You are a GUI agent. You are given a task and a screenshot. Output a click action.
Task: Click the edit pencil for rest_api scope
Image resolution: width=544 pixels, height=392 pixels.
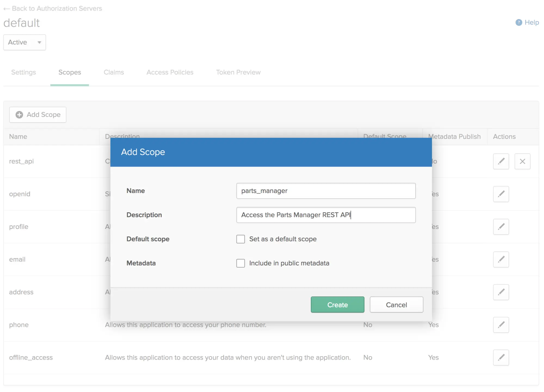pos(501,161)
